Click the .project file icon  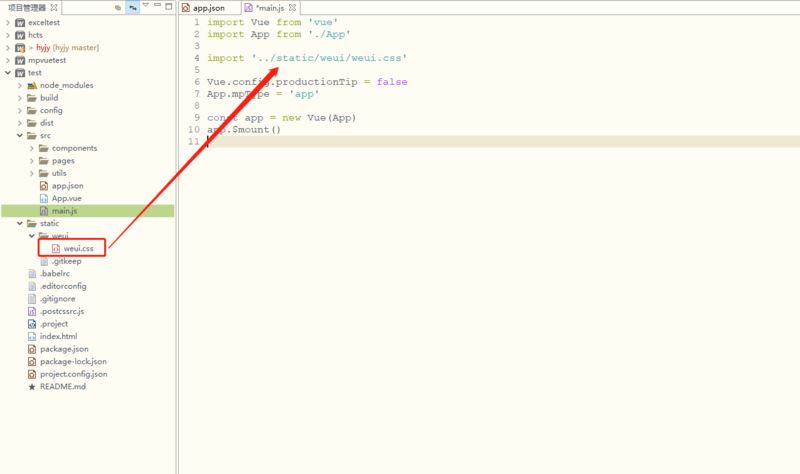pos(32,324)
